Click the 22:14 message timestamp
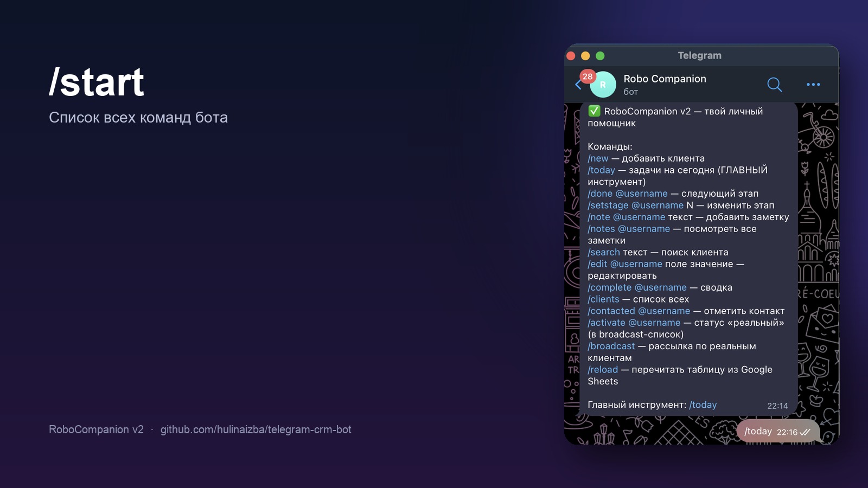This screenshot has width=868, height=488. 777,406
